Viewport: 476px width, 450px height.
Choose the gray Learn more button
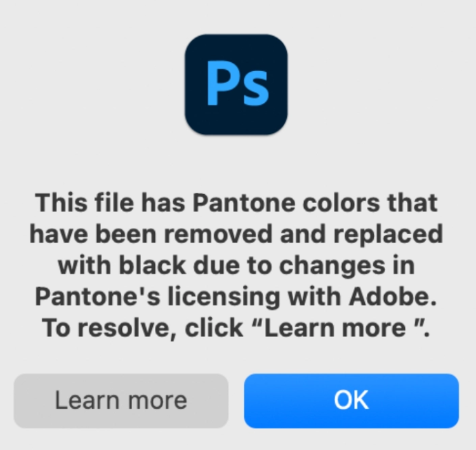[x=121, y=400]
